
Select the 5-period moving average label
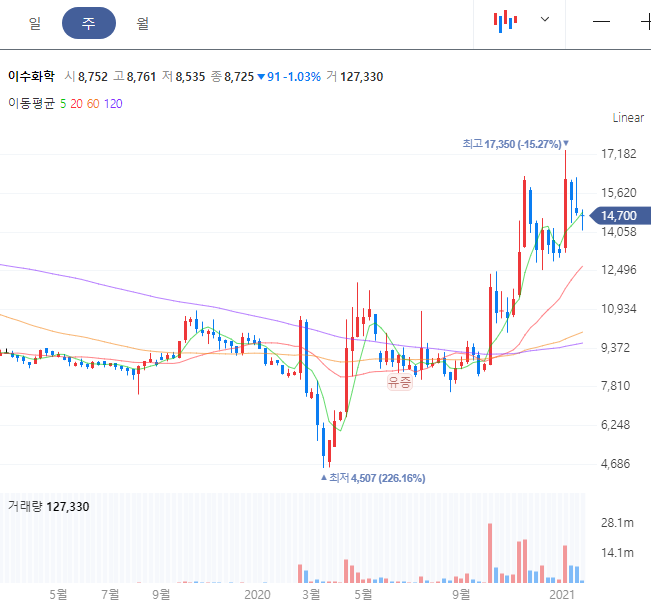click(63, 104)
